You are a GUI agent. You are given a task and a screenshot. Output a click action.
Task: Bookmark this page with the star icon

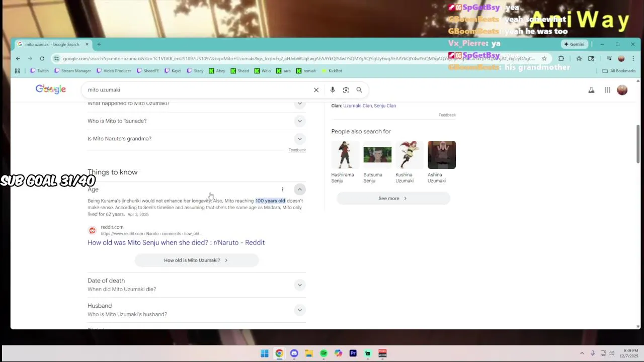(x=544, y=58)
